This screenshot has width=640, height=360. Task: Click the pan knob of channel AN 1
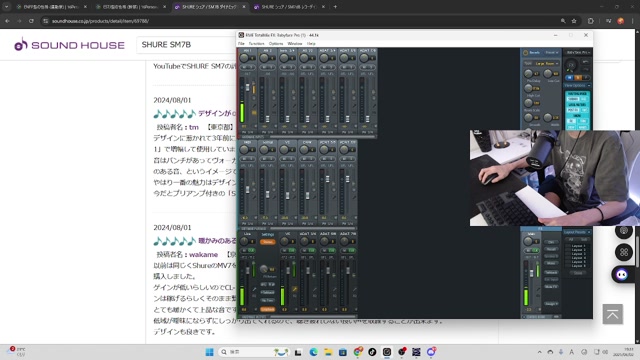point(244,58)
